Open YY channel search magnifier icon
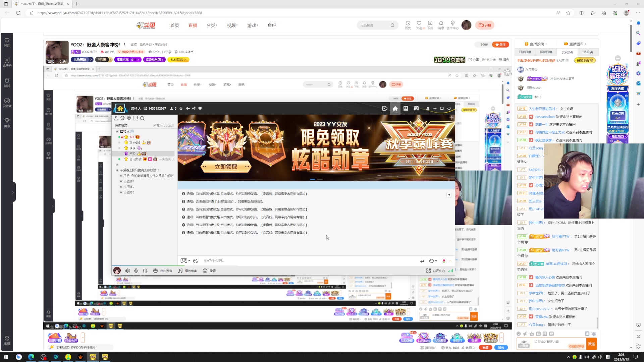Image resolution: width=644 pixels, height=362 pixels. click(x=142, y=118)
